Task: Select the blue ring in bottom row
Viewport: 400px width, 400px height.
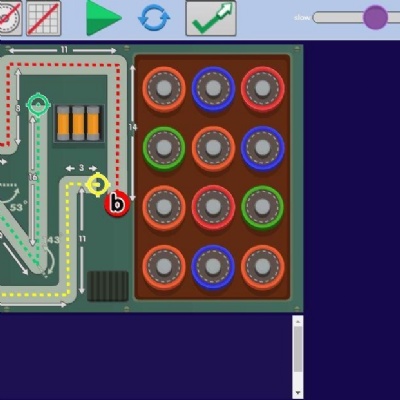Action: pos(213,267)
